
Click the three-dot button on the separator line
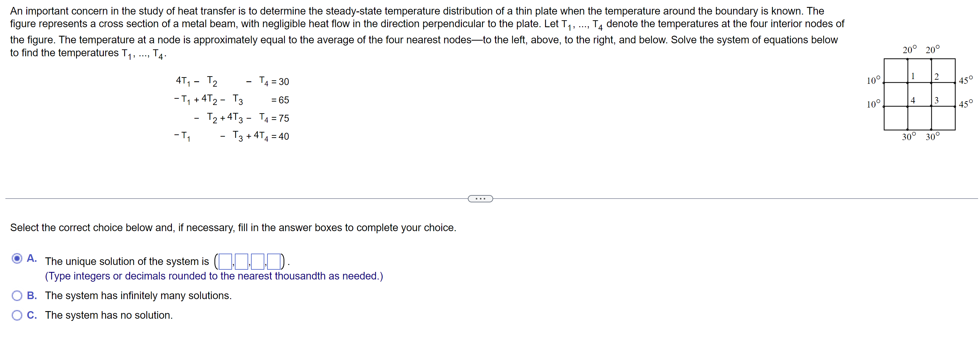pos(480,199)
